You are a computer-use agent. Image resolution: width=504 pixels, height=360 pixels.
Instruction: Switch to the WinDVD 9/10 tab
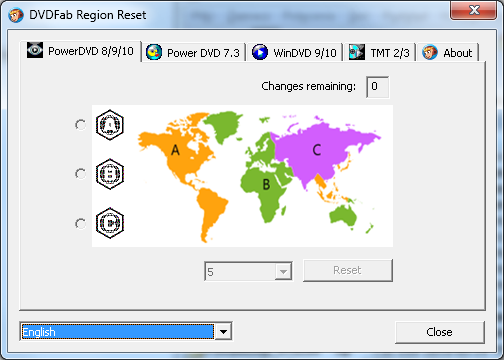point(295,53)
